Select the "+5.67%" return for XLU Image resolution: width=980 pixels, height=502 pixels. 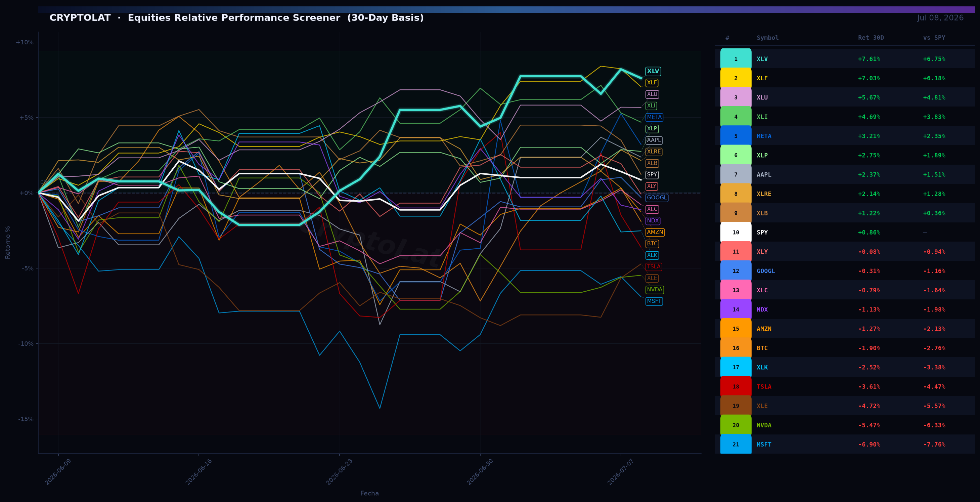869,98
